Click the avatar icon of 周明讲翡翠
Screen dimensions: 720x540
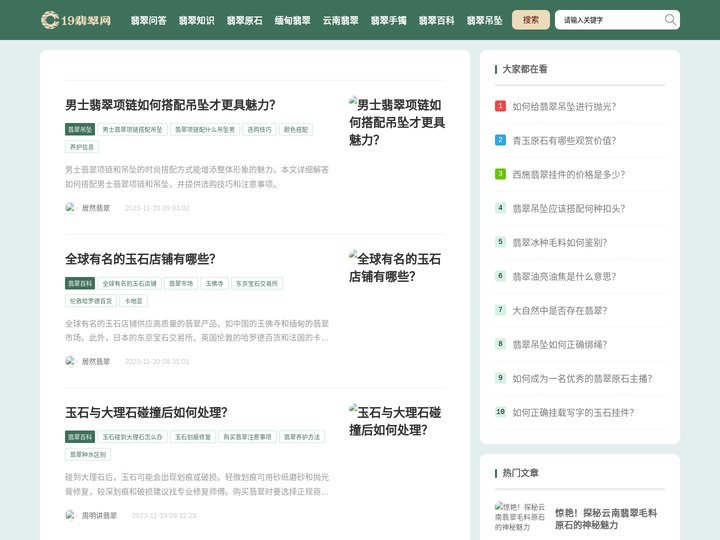pyautogui.click(x=70, y=515)
